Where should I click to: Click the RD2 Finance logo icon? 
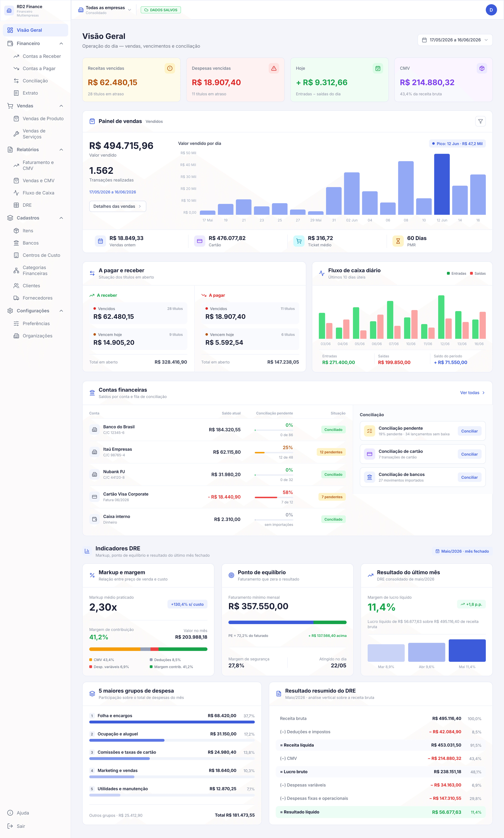[x=9, y=10]
